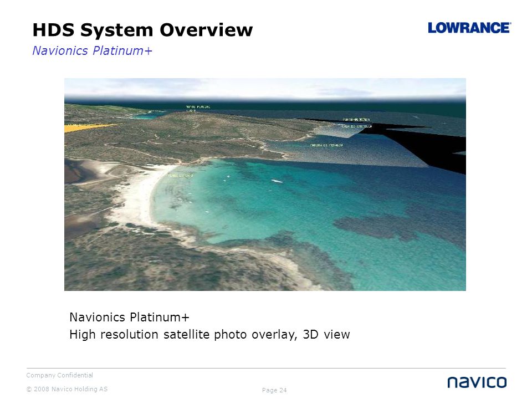Click the 'HDS System Overview' title
This screenshot has width=532, height=399.
(142, 30)
